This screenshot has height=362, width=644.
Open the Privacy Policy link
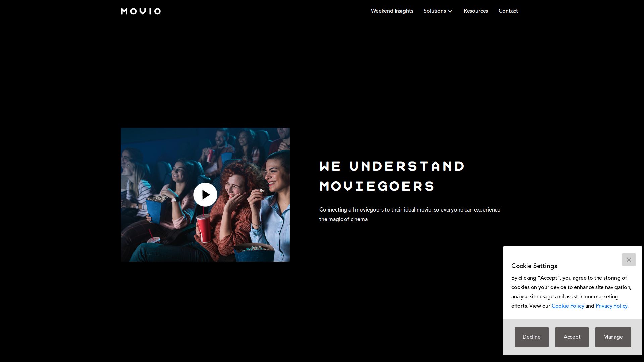tap(611, 306)
